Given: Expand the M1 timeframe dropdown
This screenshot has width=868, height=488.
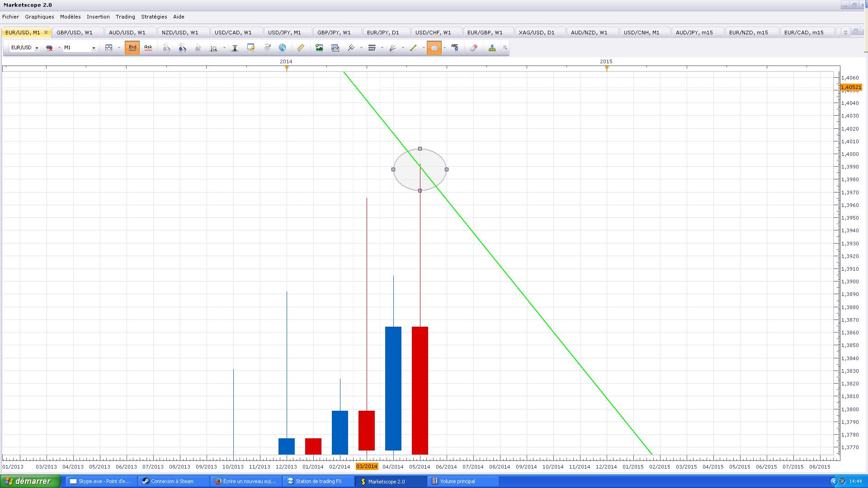Looking at the screenshot, I should click(x=94, y=48).
